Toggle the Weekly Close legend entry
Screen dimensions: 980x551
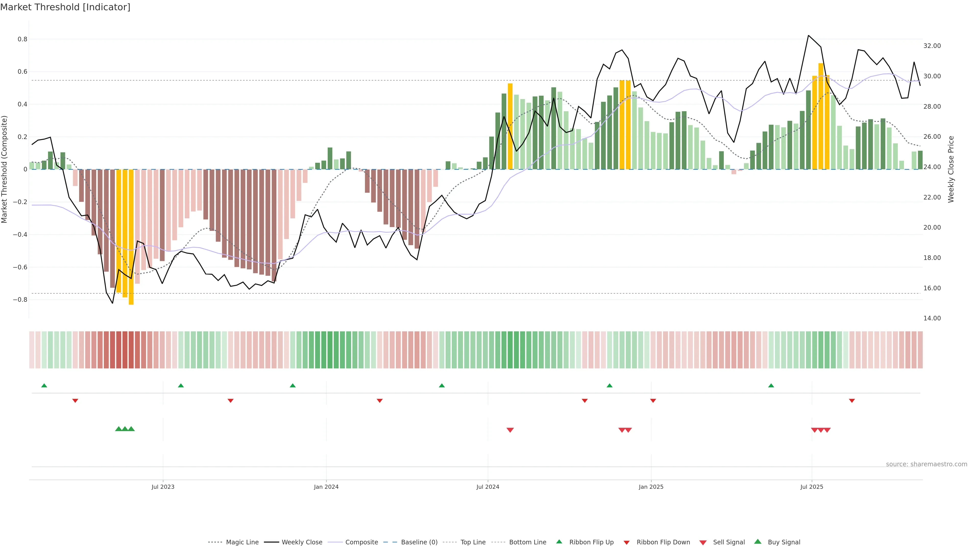[302, 542]
